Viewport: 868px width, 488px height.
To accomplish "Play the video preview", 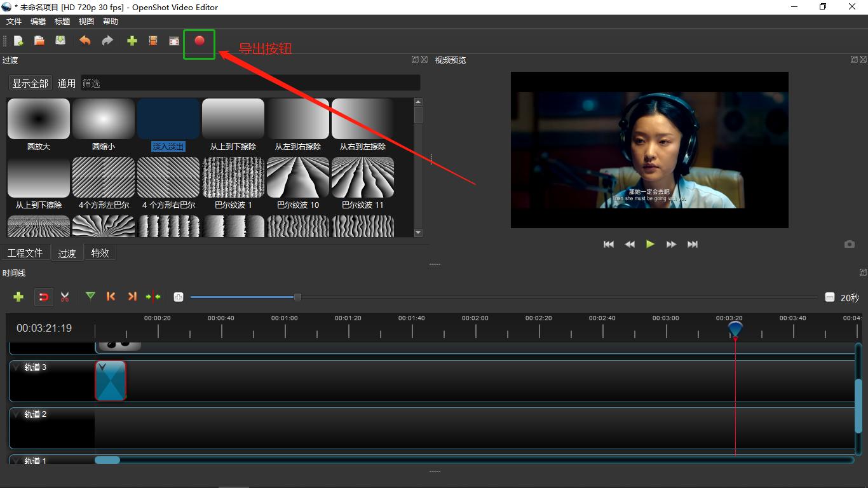I will click(650, 244).
